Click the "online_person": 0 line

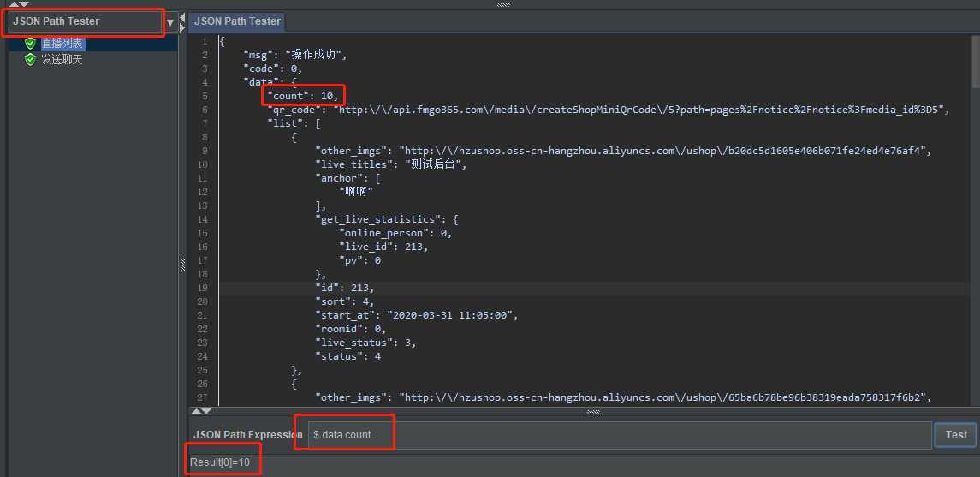click(395, 233)
